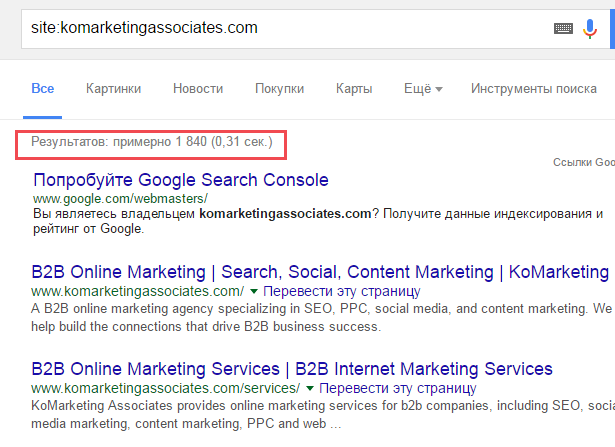The width and height of the screenshot is (615, 447).
Task: Switch to the "Картинки" tab
Action: point(113,88)
